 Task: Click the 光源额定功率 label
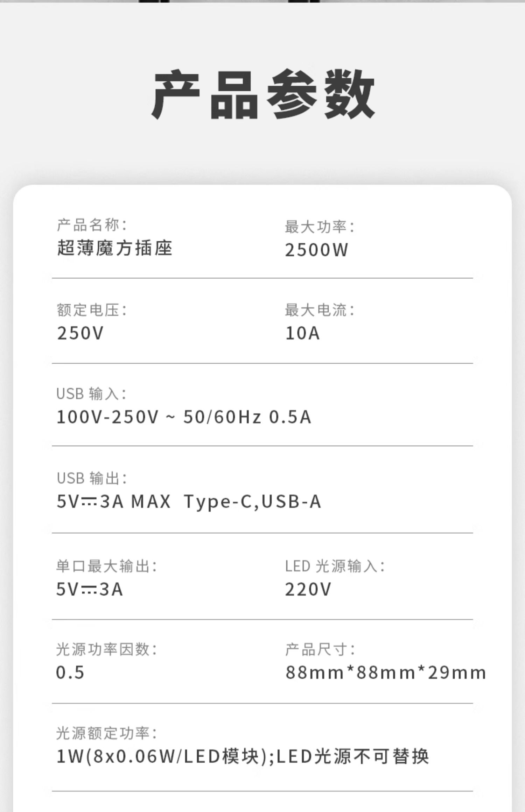[x=106, y=733]
